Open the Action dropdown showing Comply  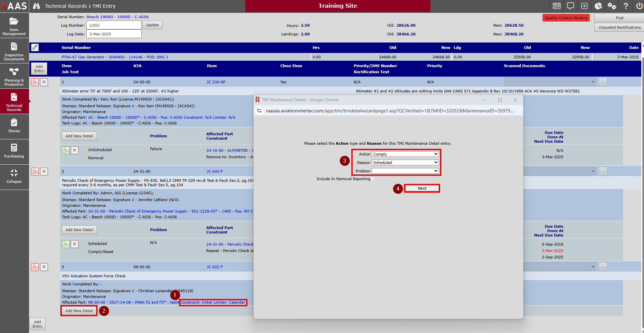pyautogui.click(x=405, y=154)
